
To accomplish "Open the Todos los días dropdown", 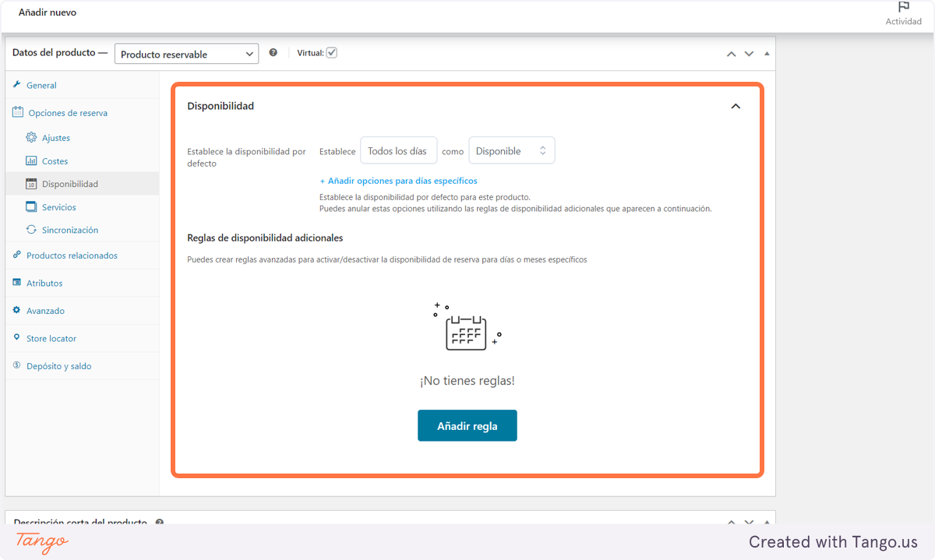I will 398,150.
